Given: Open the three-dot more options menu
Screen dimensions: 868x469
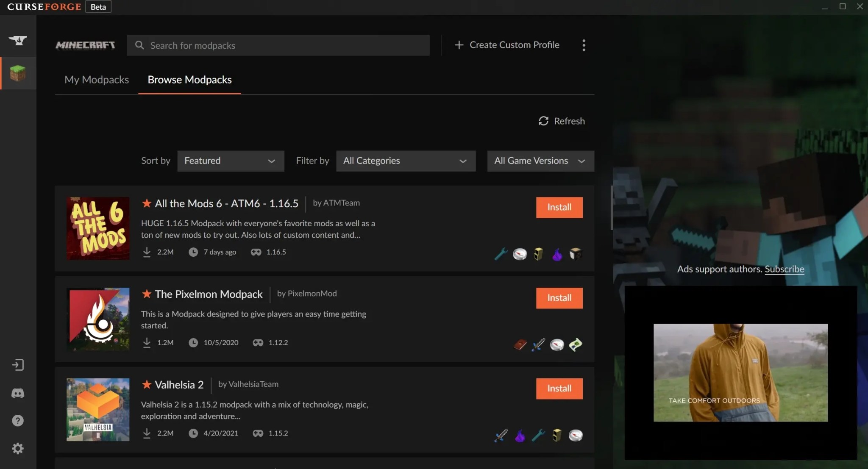Looking at the screenshot, I should (584, 45).
